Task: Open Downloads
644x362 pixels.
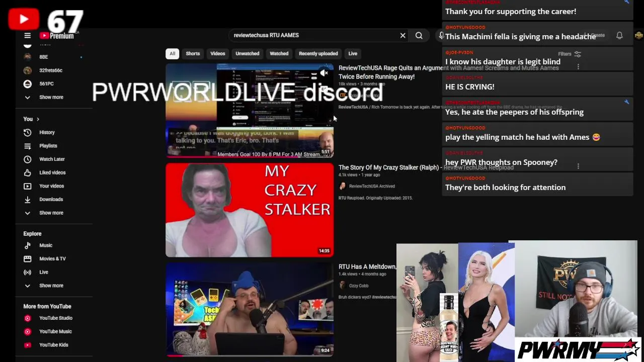Action: 44,199
